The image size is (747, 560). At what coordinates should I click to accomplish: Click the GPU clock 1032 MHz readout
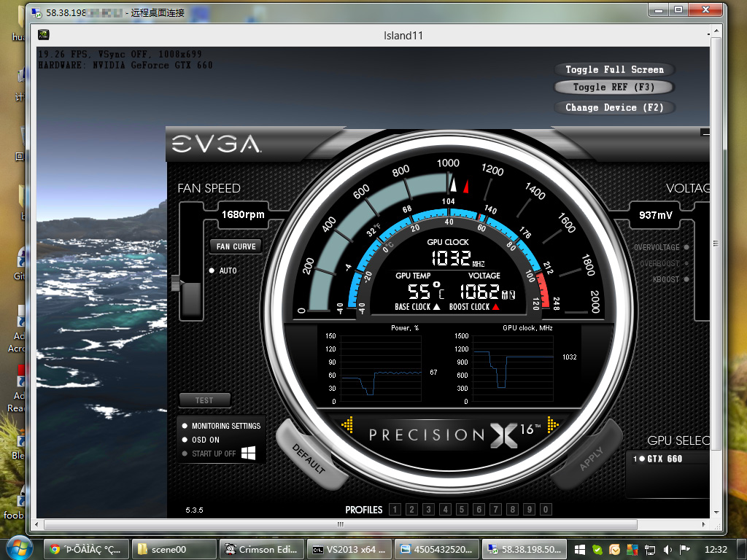(x=457, y=258)
